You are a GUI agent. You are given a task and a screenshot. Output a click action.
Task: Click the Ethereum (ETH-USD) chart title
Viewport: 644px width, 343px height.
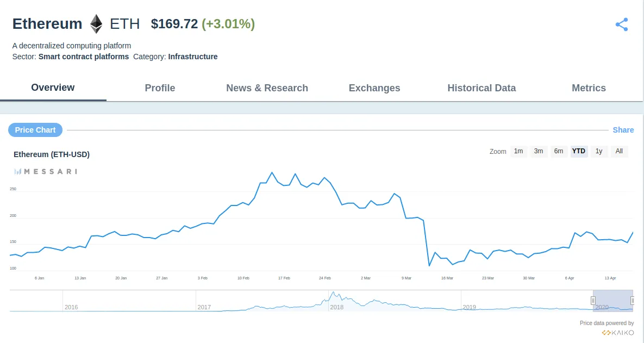[51, 154]
